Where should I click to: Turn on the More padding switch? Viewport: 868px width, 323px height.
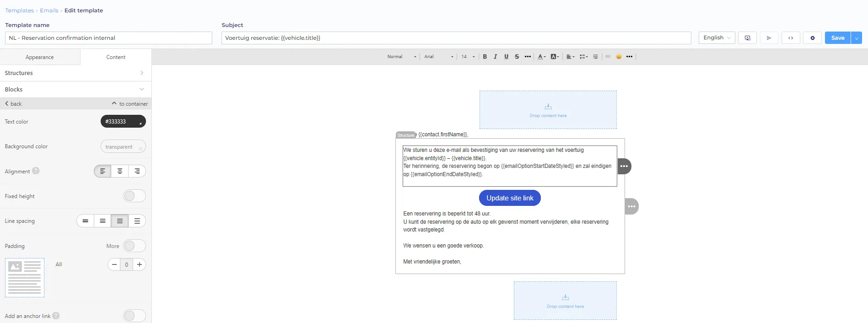(135, 246)
